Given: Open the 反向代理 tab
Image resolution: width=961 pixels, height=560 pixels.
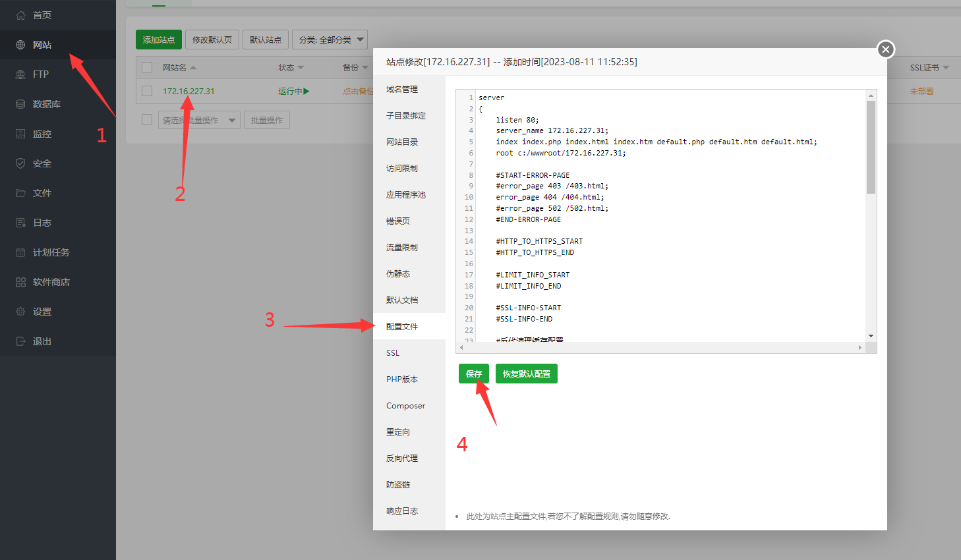Looking at the screenshot, I should 409,458.
